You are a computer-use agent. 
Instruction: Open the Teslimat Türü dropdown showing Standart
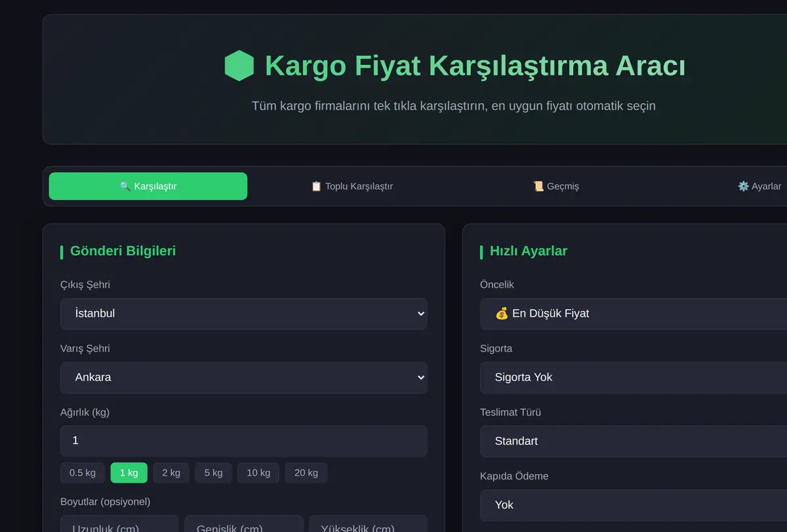coord(634,441)
